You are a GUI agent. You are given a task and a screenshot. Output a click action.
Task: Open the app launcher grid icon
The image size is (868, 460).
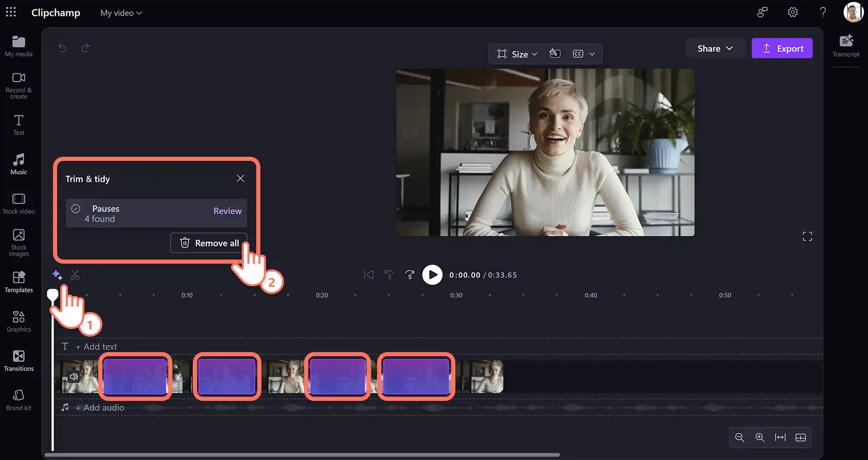(11, 12)
